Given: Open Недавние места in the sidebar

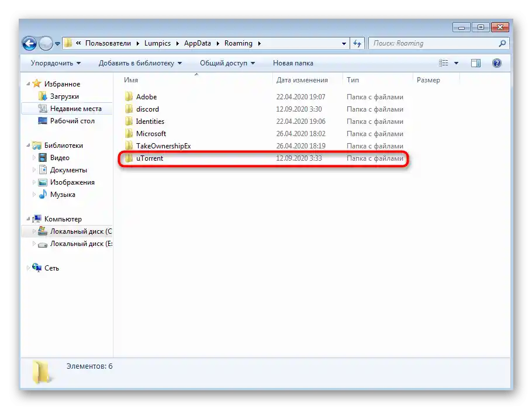Looking at the screenshot, I should [75, 109].
